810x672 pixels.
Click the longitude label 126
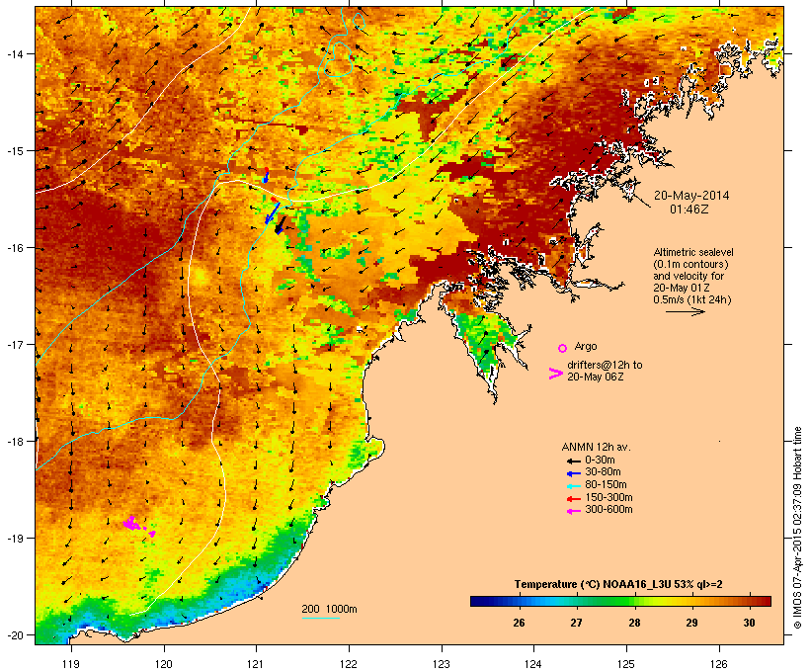[718, 664]
